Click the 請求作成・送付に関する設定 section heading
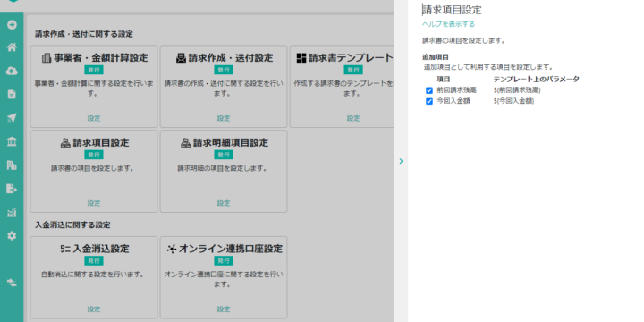Screen dimensions: 644x322 click(x=84, y=34)
